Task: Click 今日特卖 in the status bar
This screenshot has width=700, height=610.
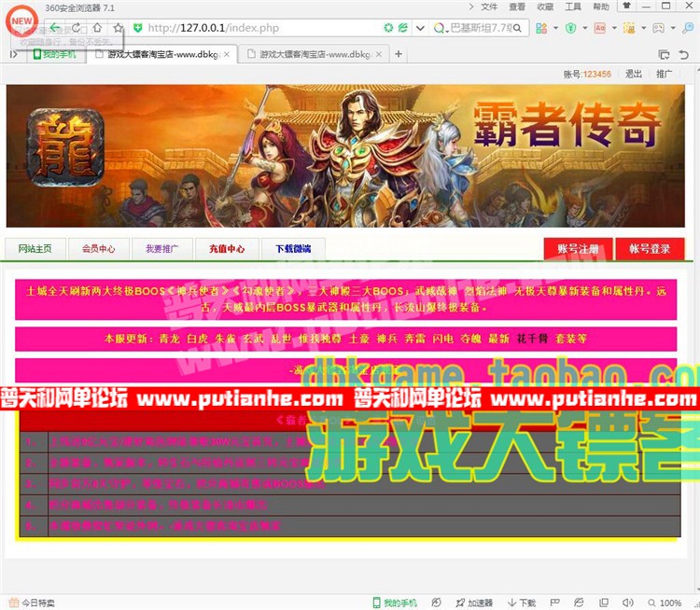Action: (32, 603)
